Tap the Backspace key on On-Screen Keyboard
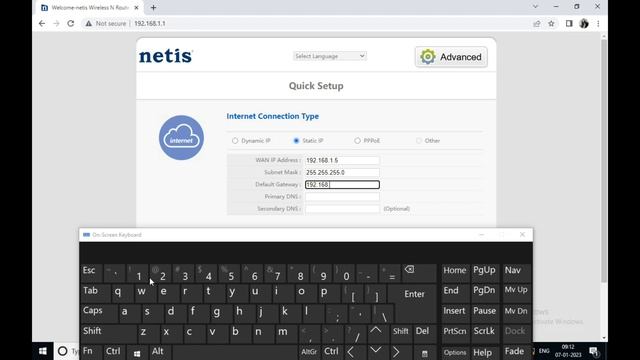640x360 pixels. click(419, 273)
